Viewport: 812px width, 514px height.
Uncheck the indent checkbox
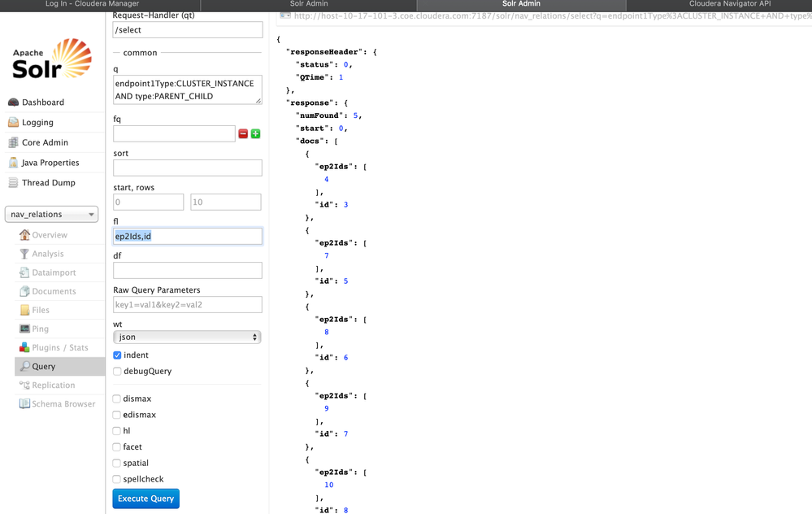point(117,355)
